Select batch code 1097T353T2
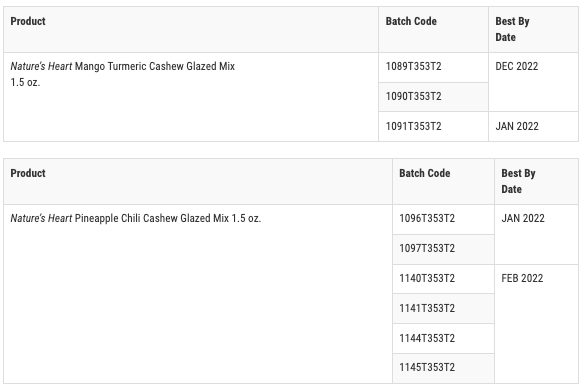This screenshot has width=585, height=389. (x=427, y=248)
